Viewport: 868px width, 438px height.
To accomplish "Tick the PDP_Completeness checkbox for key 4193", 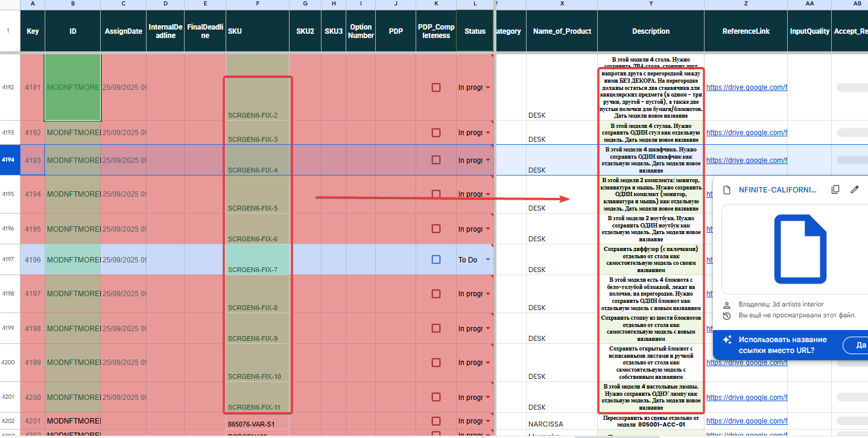I will click(436, 160).
